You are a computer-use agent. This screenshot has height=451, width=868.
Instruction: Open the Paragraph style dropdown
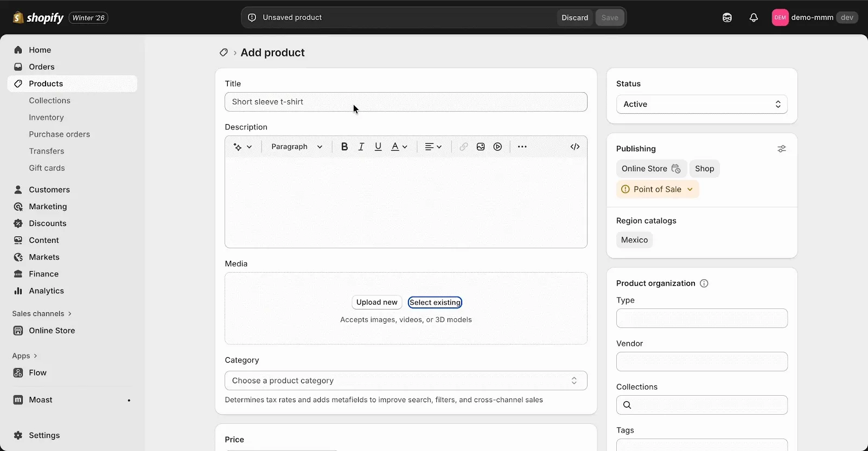tap(297, 147)
